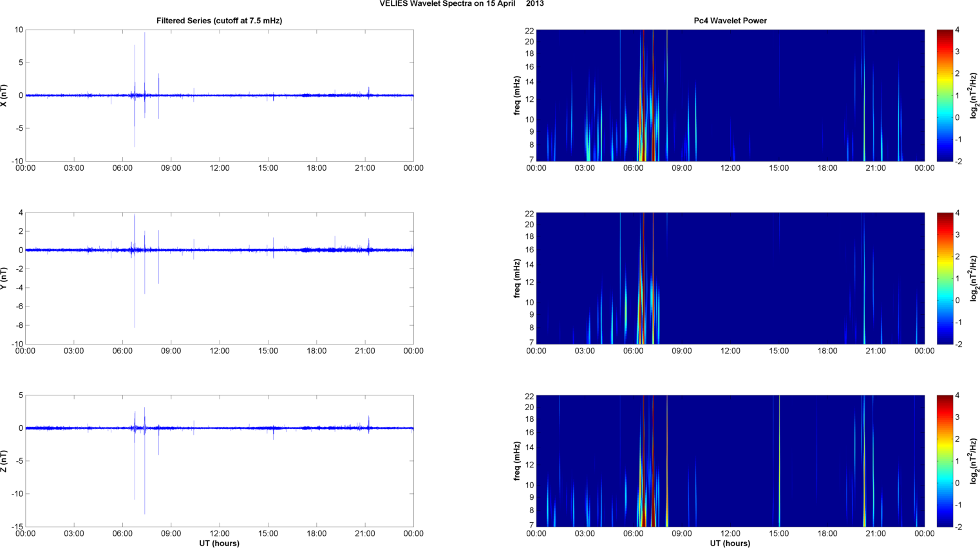Screen dimensions: 980x548
Task: Click UT (hours) label under bottom wavelet plot
Action: (730, 543)
